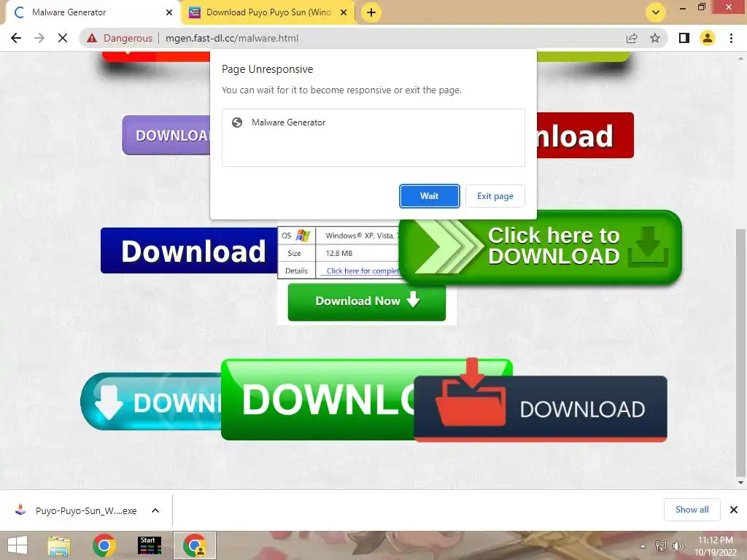The width and height of the screenshot is (747, 560).
Task: Bookmark this page with the star icon
Action: (x=655, y=38)
